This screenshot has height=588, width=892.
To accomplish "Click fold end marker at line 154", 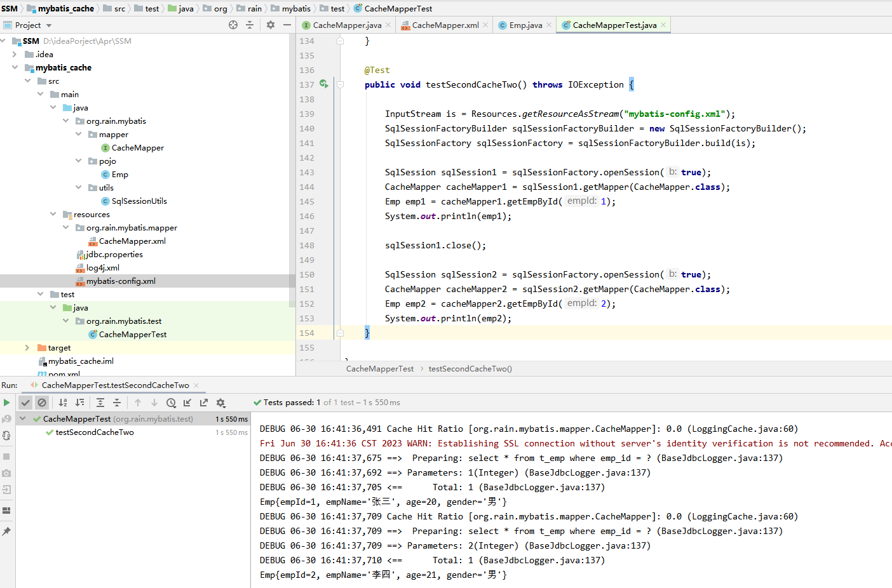I will (340, 333).
